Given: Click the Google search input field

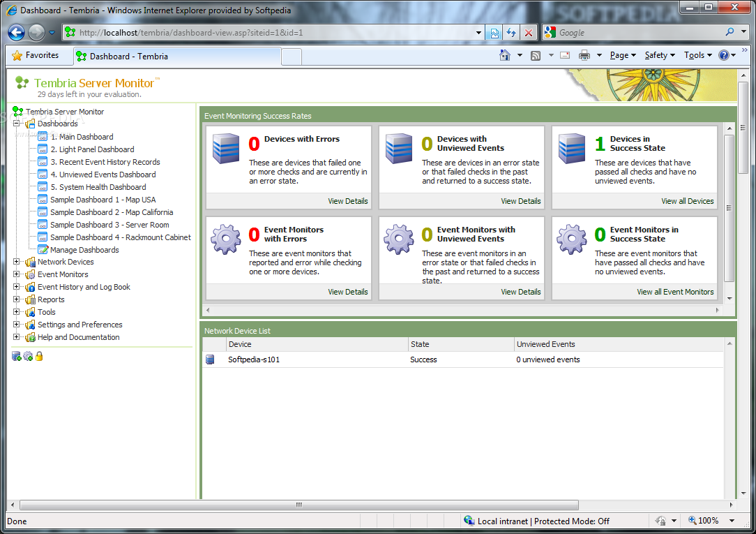Looking at the screenshot, I should pyautogui.click(x=640, y=32).
